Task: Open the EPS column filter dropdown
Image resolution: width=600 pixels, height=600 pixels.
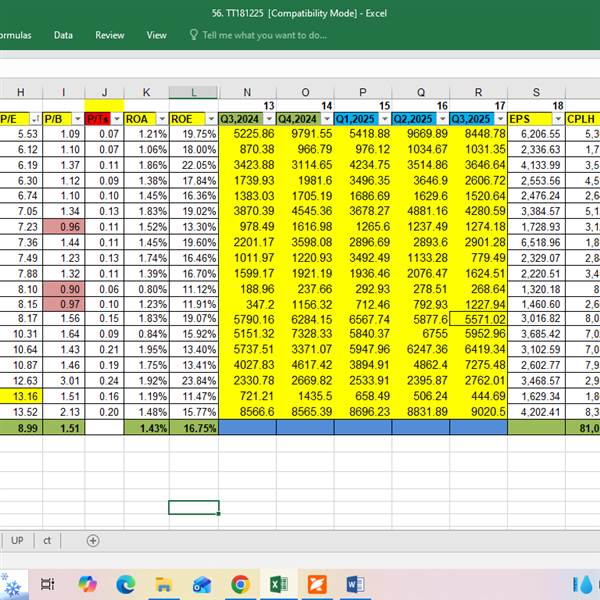Action: [x=557, y=119]
